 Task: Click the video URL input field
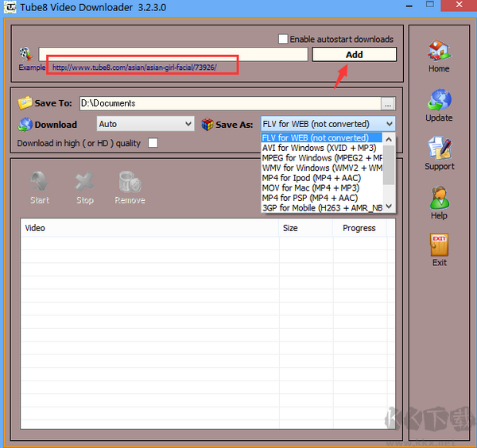[173, 54]
